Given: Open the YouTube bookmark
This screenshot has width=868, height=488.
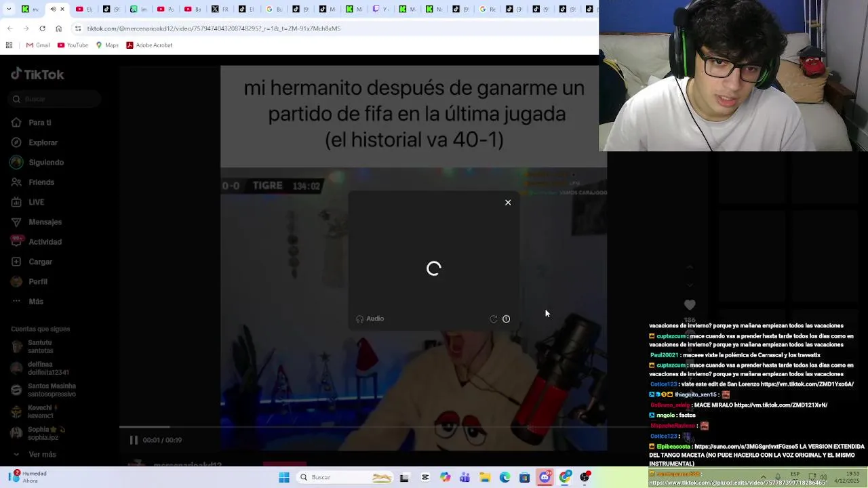Looking at the screenshot, I should 73,45.
